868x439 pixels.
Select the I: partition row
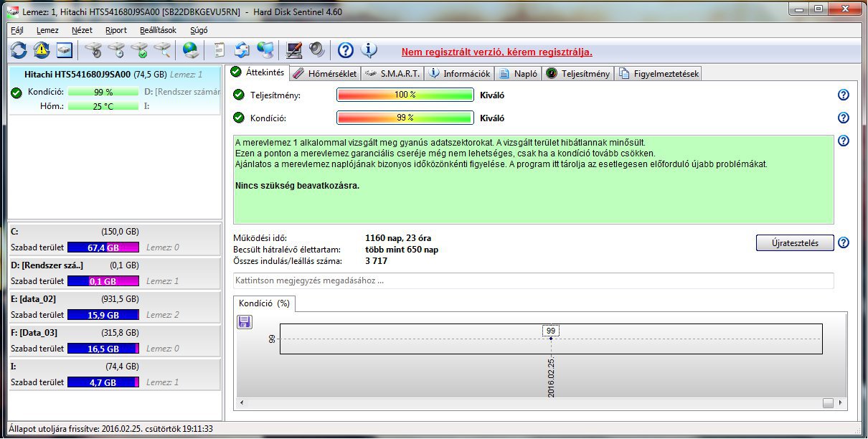coord(113,374)
